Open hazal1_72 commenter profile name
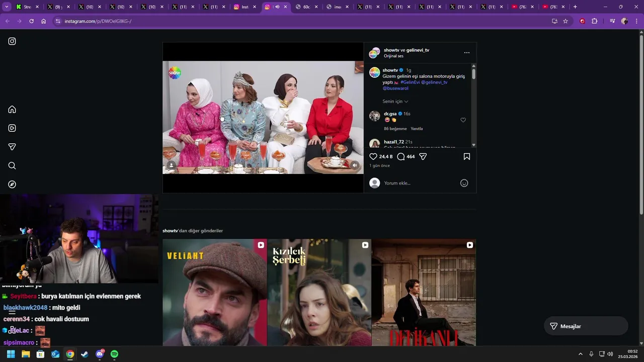Image resolution: width=644 pixels, height=362 pixels. [x=393, y=142]
